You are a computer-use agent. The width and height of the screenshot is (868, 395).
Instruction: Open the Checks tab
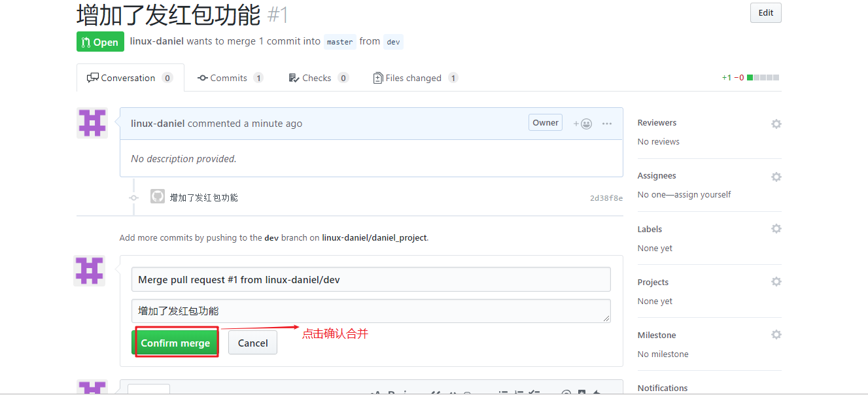pos(318,78)
